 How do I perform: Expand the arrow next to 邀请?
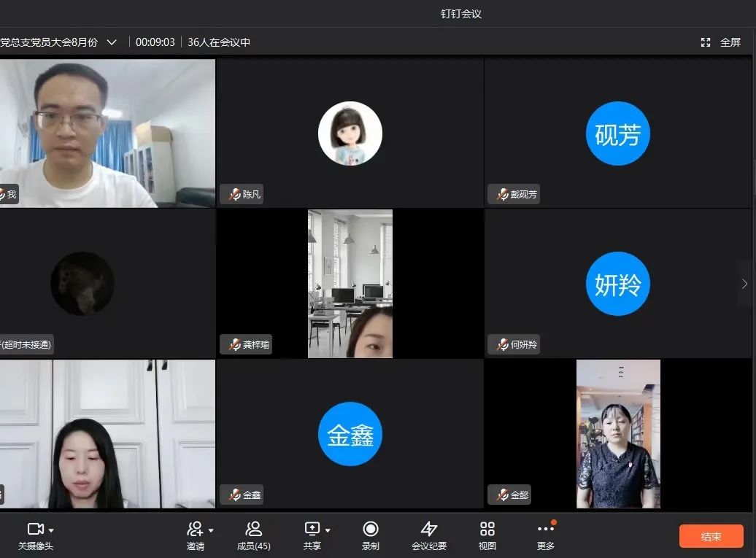211,530
